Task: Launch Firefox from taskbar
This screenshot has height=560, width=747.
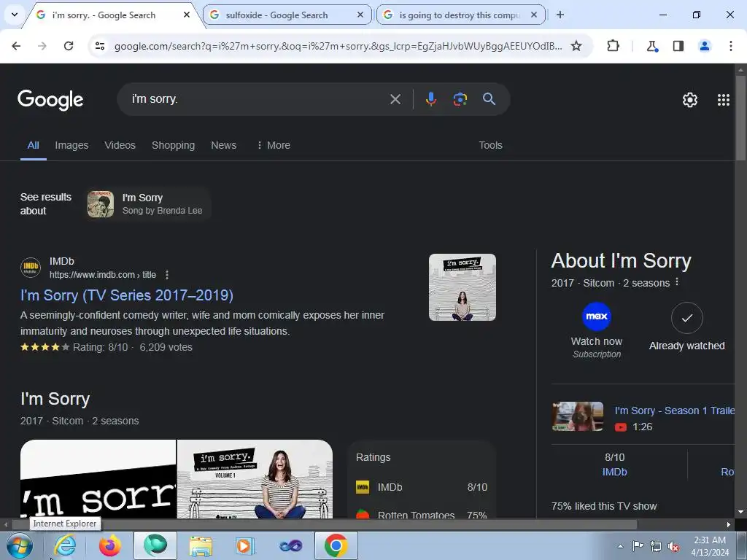Action: (109, 545)
